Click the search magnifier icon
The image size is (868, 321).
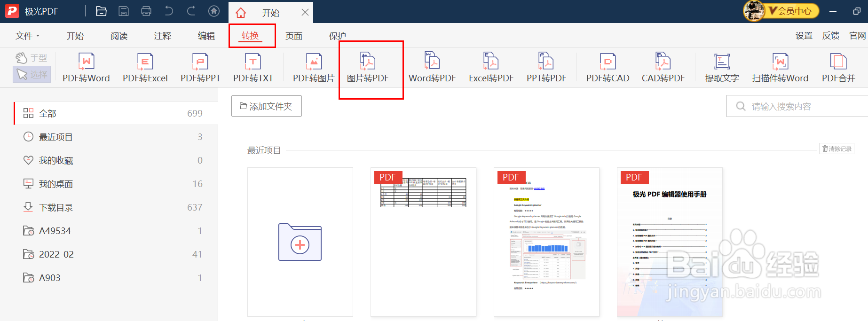pos(741,106)
